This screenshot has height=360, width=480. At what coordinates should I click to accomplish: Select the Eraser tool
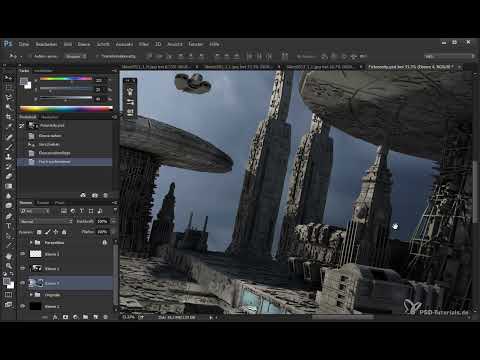point(8,176)
